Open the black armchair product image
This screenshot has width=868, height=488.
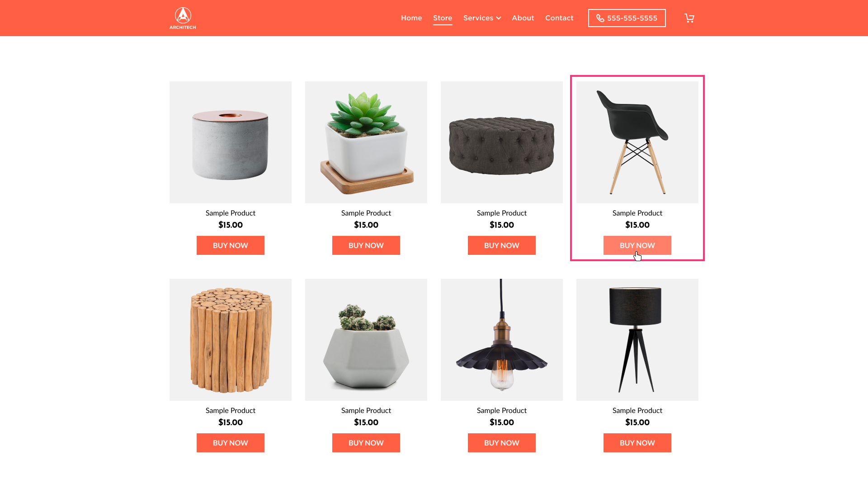(637, 142)
